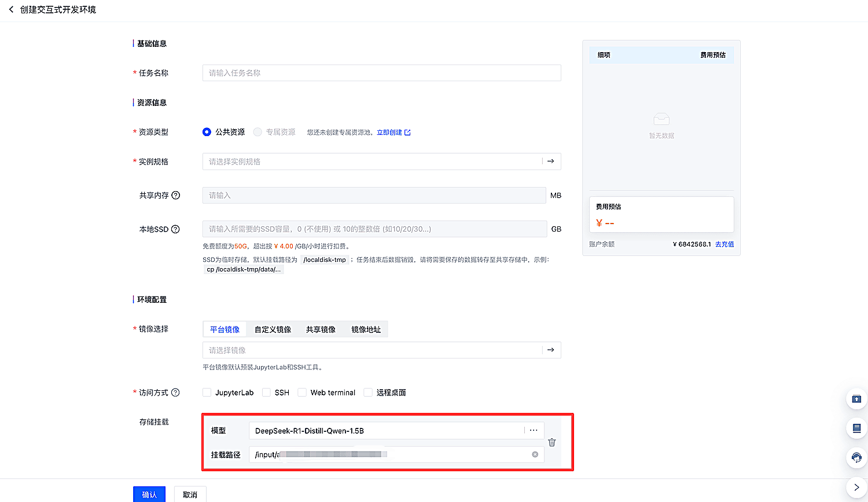Screen dimensions: 868x502
Task: Open the 请选择镜像 image selector
Action: 382,350
